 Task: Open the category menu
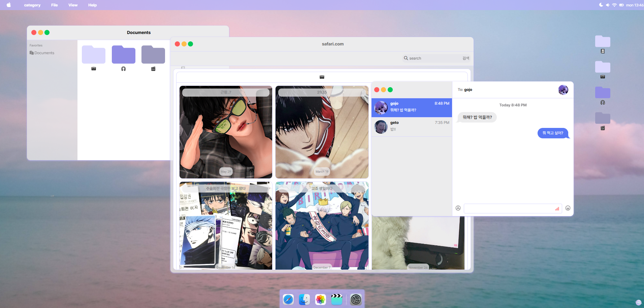[32, 5]
